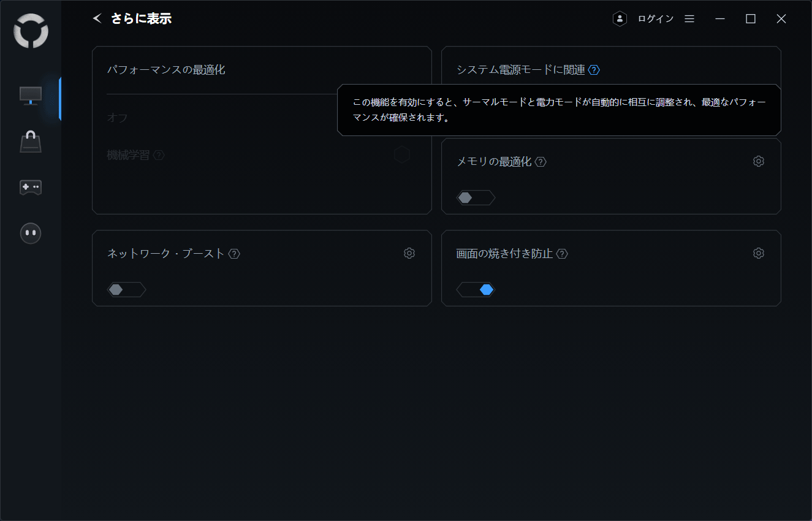Open the hamburger menu in the title bar

(689, 19)
